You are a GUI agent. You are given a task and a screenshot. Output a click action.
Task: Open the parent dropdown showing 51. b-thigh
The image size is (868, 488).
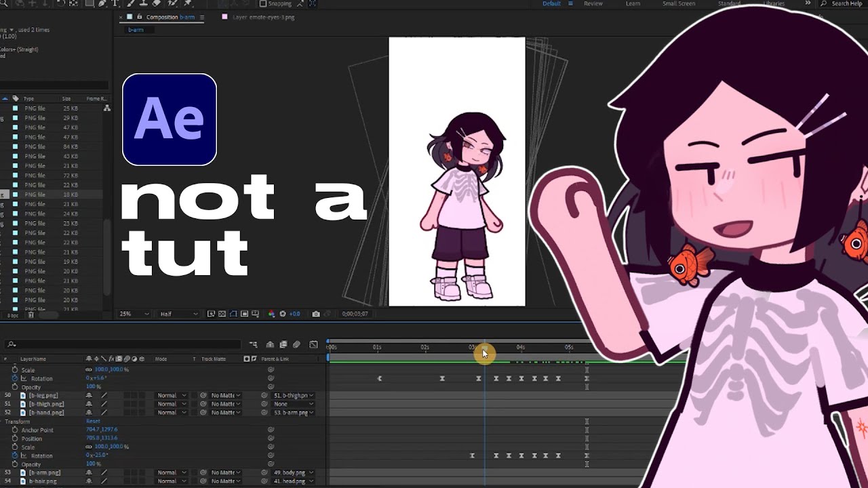click(294, 395)
